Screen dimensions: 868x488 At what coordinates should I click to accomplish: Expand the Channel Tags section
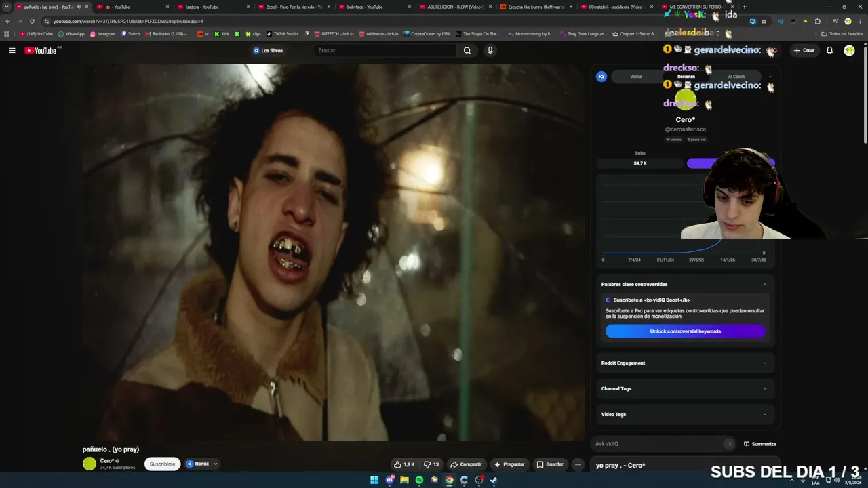click(685, 389)
